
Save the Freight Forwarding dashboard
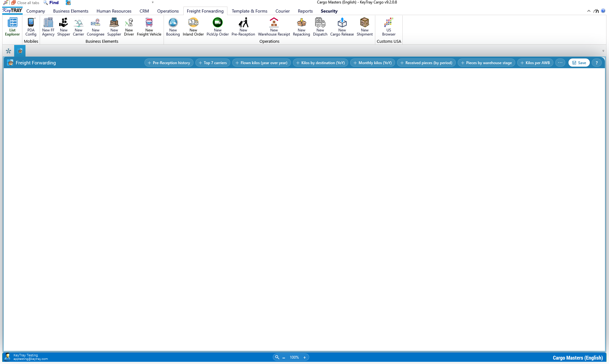point(579,63)
